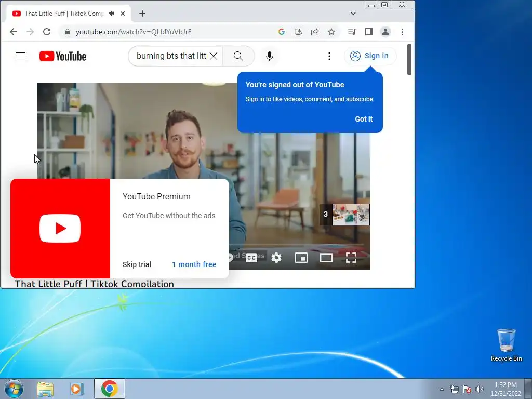The width and height of the screenshot is (532, 399).
Task: Click the URL address bar
Action: [170, 32]
